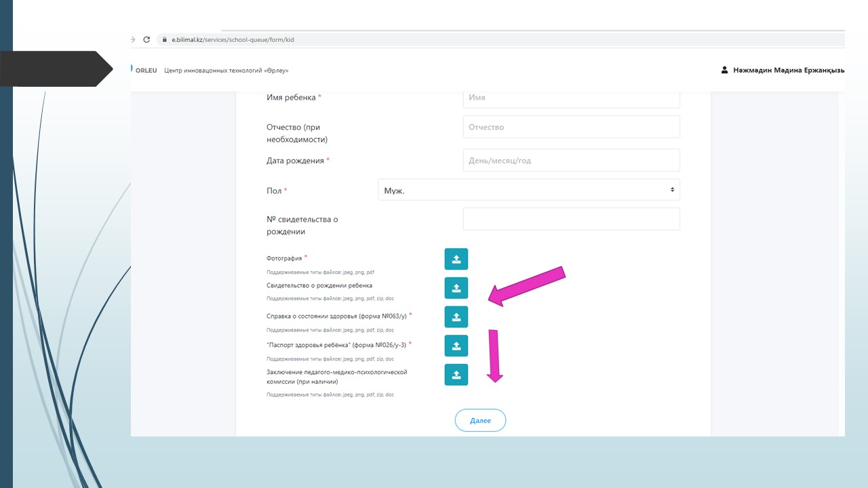Click the № свидетельства о рождении field
The height and width of the screenshot is (488, 868).
(571, 219)
